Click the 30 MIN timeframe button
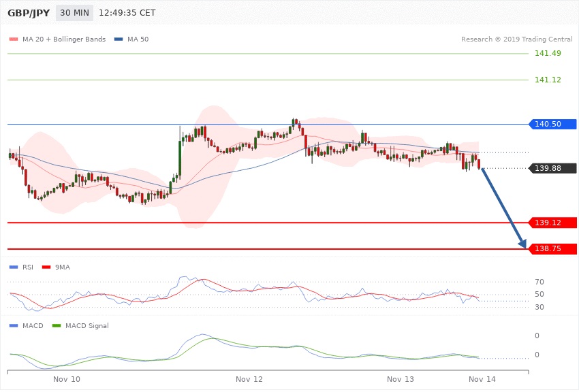Image resolution: width=579 pixels, height=392 pixels. click(x=74, y=13)
